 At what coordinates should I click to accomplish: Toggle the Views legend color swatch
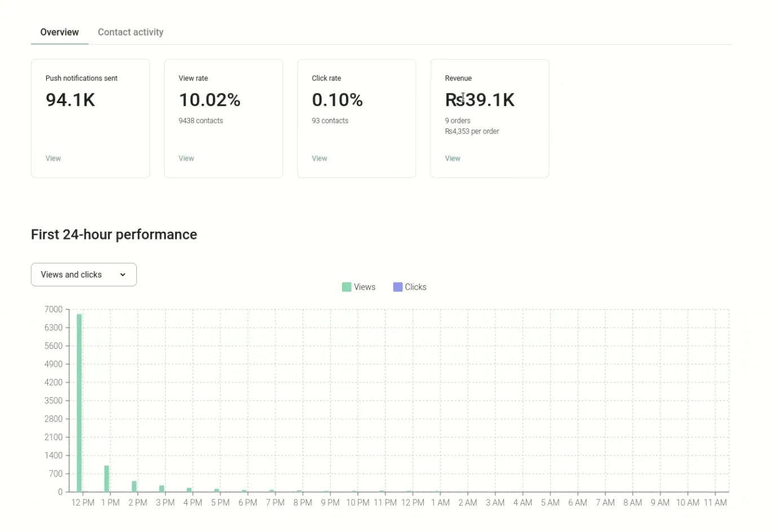(347, 287)
